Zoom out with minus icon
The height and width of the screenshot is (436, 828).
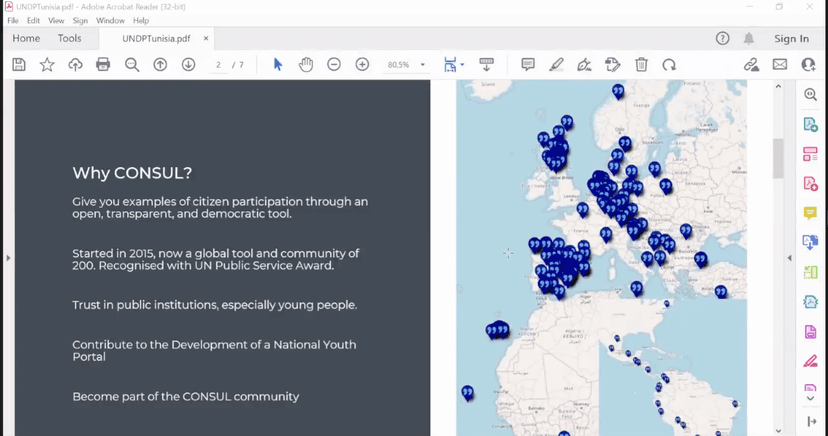click(x=334, y=65)
